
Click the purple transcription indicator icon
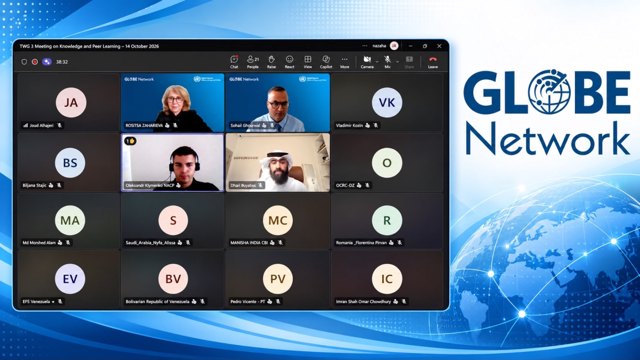click(47, 62)
